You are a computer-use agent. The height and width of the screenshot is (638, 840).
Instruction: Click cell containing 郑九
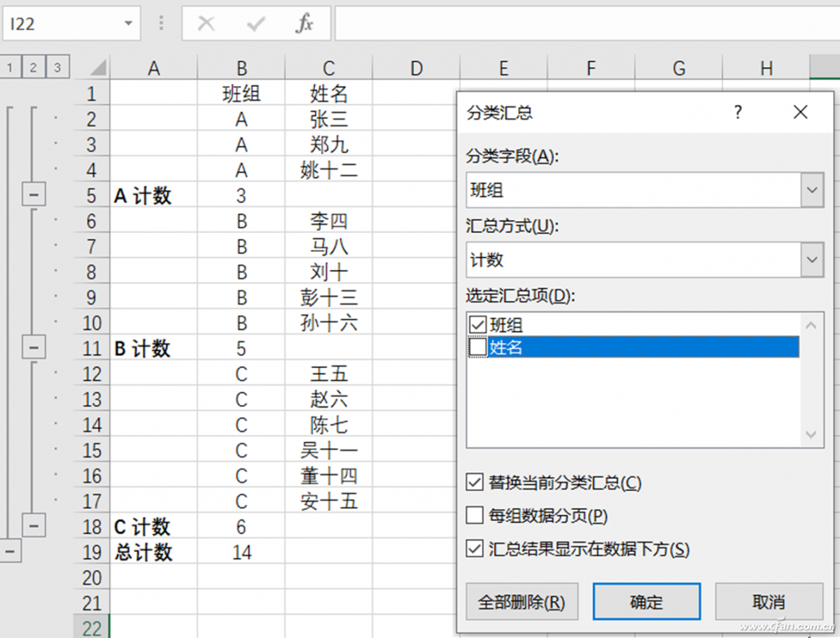(x=329, y=144)
